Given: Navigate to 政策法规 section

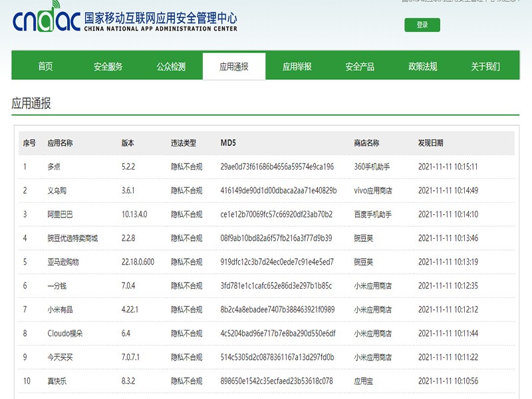Looking at the screenshot, I should point(423,66).
